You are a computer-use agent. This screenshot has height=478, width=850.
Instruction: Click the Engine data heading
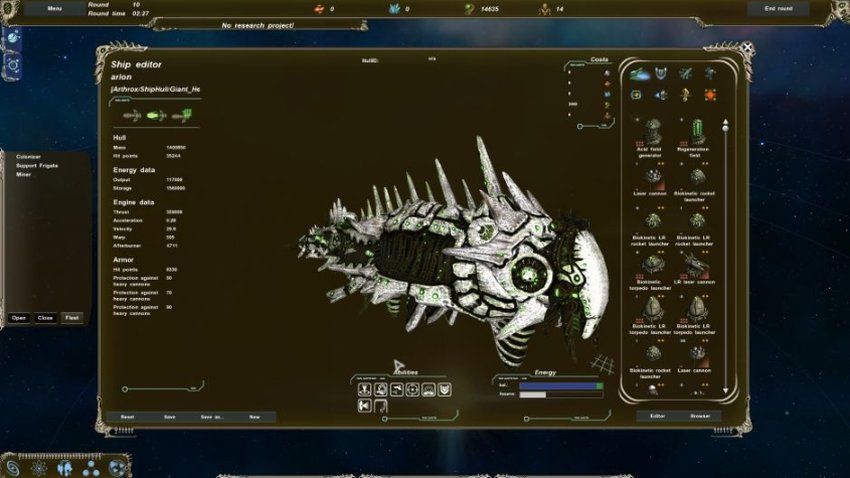(133, 202)
